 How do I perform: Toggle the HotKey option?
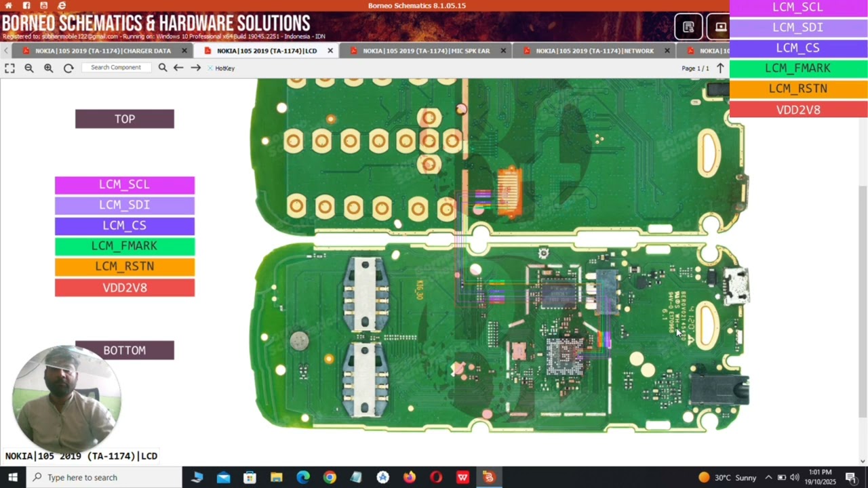pyautogui.click(x=221, y=68)
